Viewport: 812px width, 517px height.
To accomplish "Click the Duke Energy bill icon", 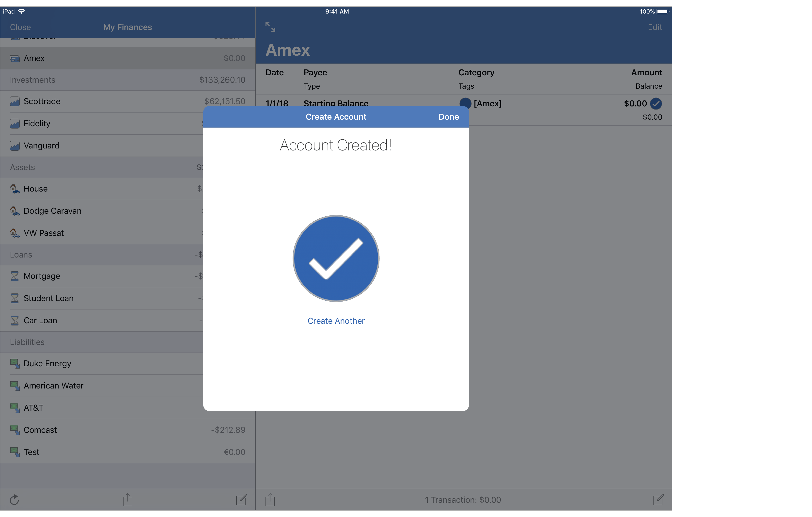I will [x=15, y=363].
